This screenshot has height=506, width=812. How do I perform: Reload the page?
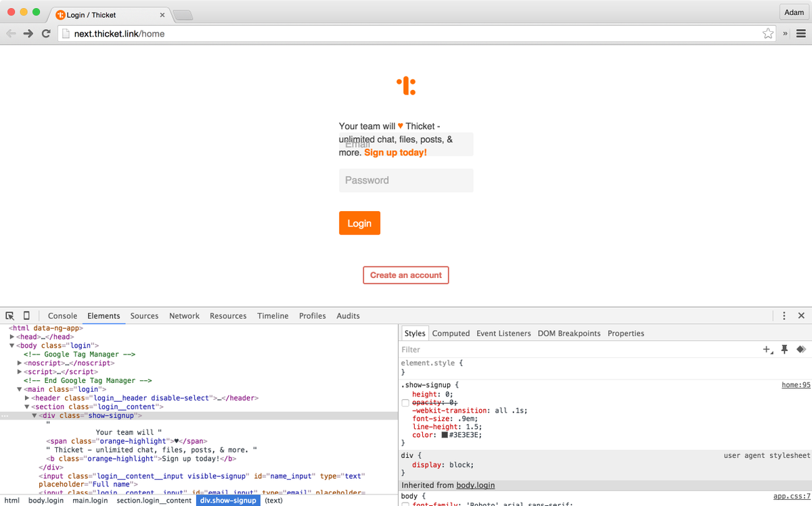(x=46, y=33)
